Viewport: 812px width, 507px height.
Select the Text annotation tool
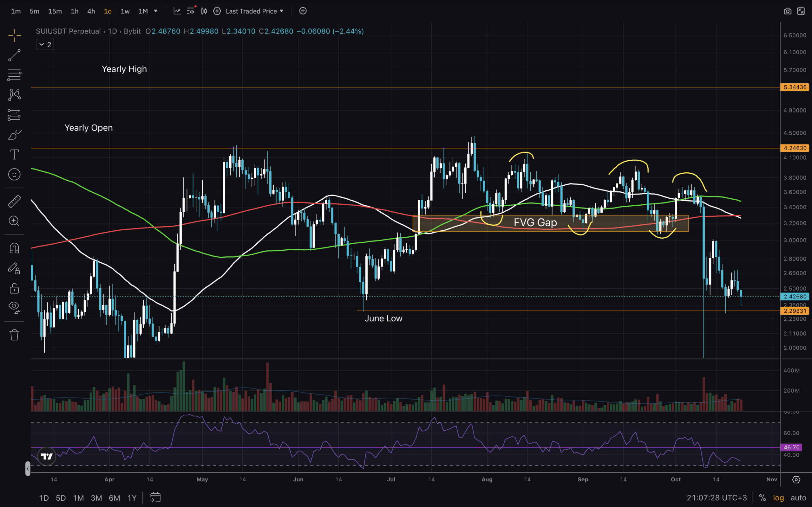click(14, 155)
